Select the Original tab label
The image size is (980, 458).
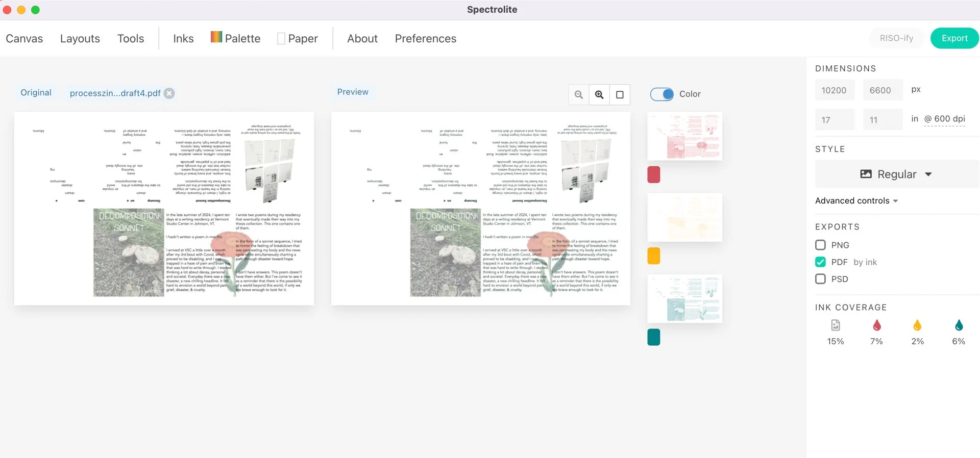click(x=36, y=93)
